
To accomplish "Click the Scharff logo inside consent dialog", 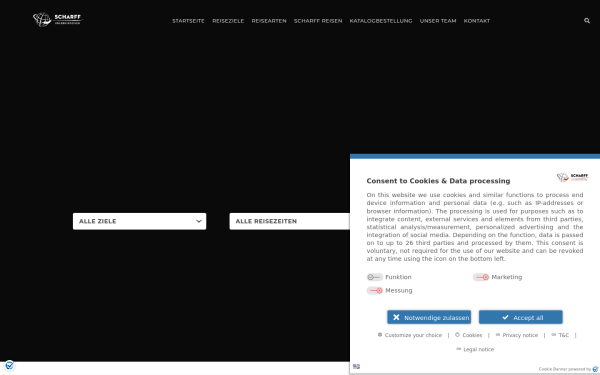I will pyautogui.click(x=572, y=177).
